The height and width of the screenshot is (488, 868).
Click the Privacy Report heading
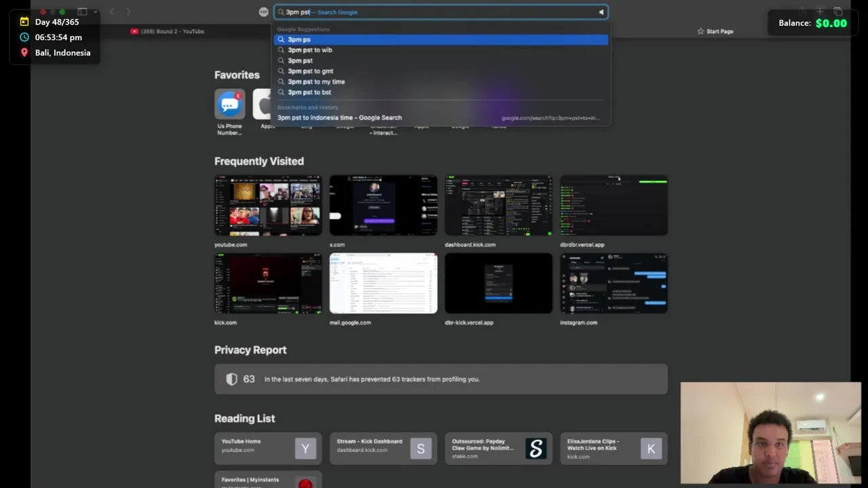[250, 350]
